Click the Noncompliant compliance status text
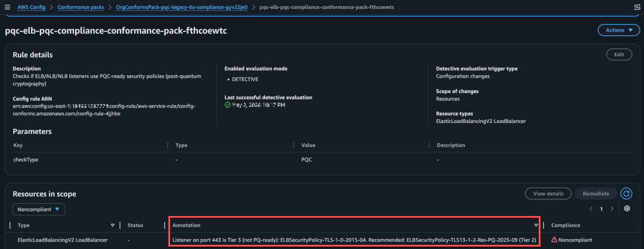This screenshot has width=644, height=249. tap(575, 240)
